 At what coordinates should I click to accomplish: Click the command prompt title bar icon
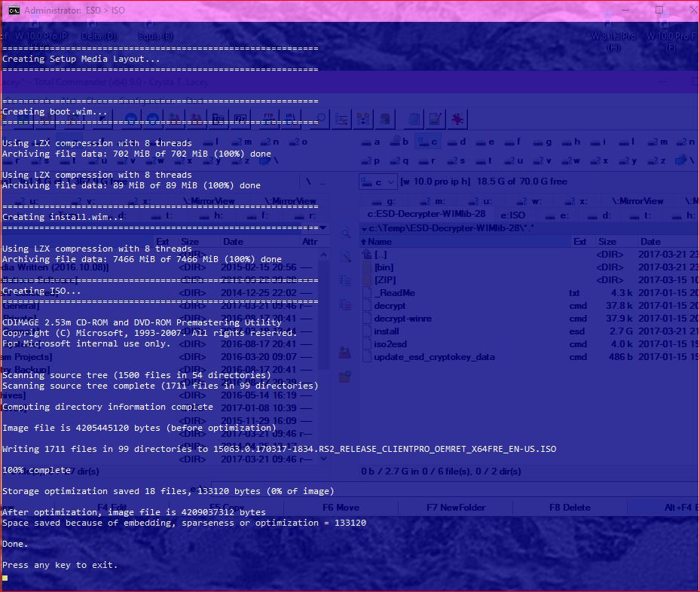click(x=14, y=11)
